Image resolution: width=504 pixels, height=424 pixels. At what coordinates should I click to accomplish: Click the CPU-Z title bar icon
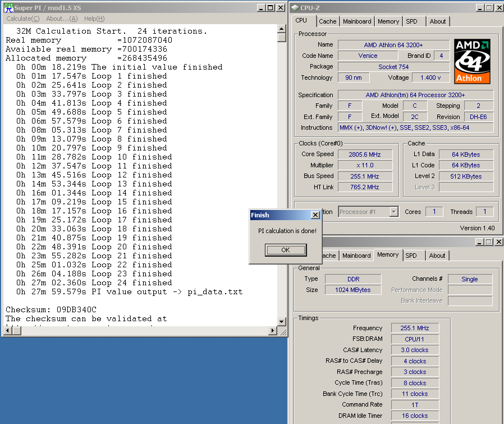tap(295, 8)
